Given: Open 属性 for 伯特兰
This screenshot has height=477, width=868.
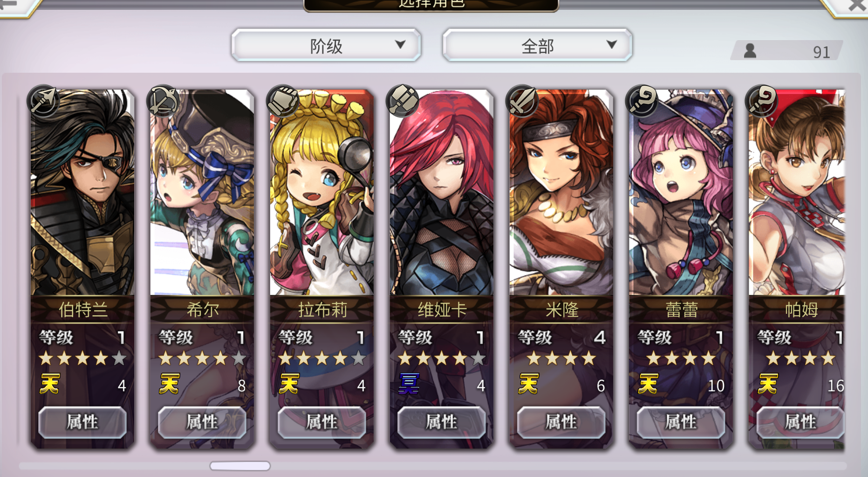Looking at the screenshot, I should point(82,422).
